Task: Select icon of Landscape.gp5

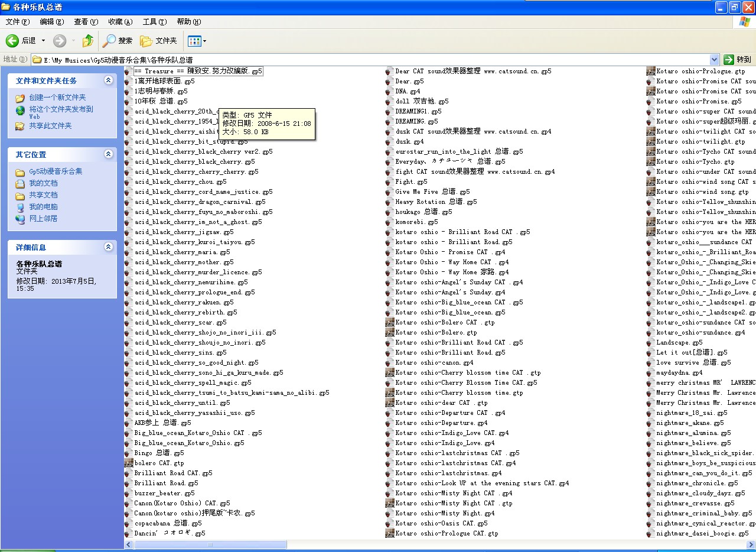Action: click(x=651, y=342)
